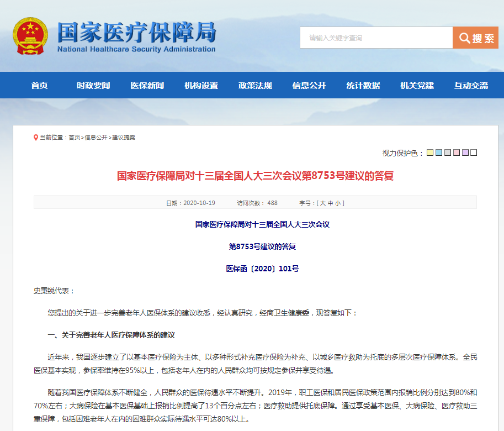Select the yellow eye-protection color swatch
The image size is (504, 431).
429,153
